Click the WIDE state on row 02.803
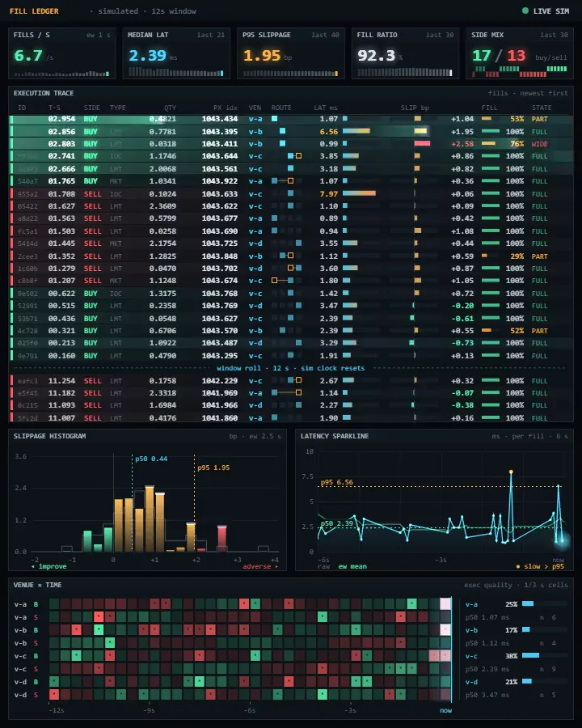This screenshot has width=582, height=728. click(x=540, y=144)
